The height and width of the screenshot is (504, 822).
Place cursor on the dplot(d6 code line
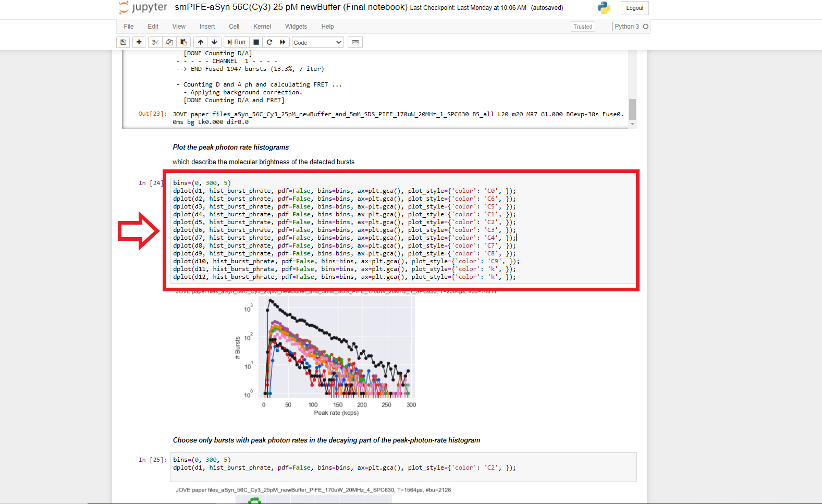click(x=345, y=230)
